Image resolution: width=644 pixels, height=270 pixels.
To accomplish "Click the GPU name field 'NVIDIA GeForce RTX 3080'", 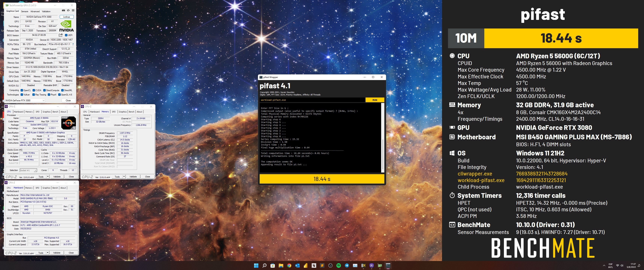I will coord(39,17).
